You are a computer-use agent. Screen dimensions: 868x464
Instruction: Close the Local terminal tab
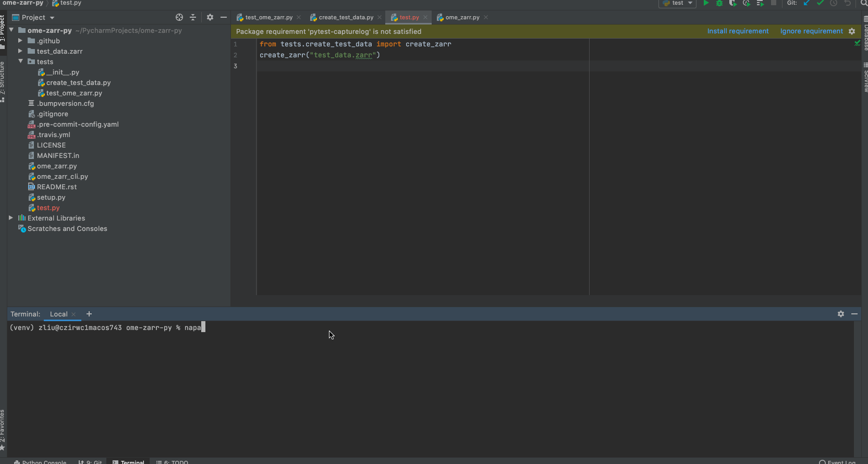point(74,314)
